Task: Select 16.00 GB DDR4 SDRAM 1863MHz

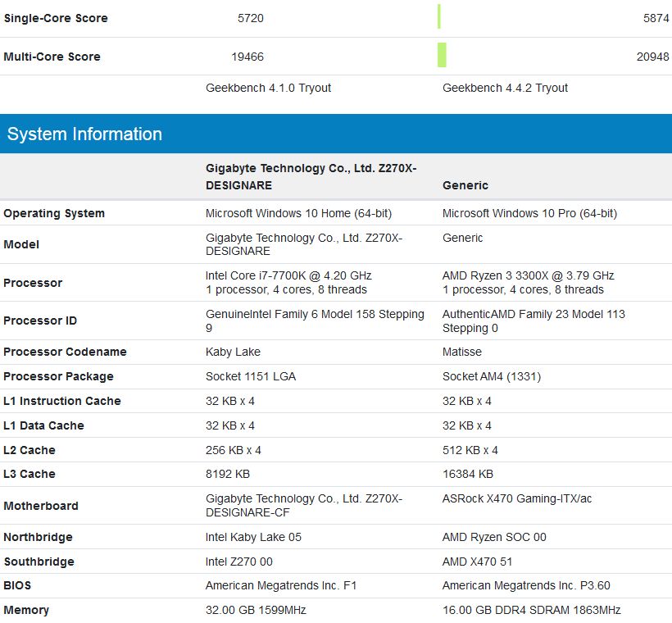Action: pos(531,610)
